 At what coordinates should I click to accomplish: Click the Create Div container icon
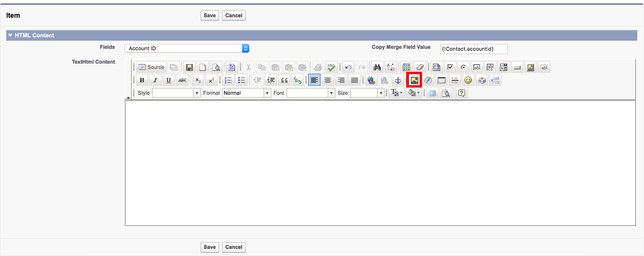point(298,80)
